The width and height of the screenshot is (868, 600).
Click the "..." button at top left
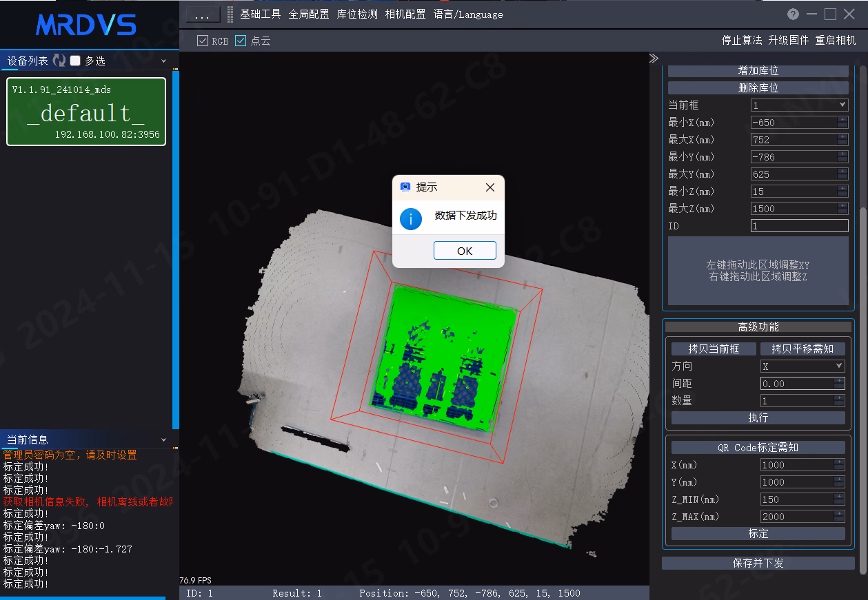[203, 14]
